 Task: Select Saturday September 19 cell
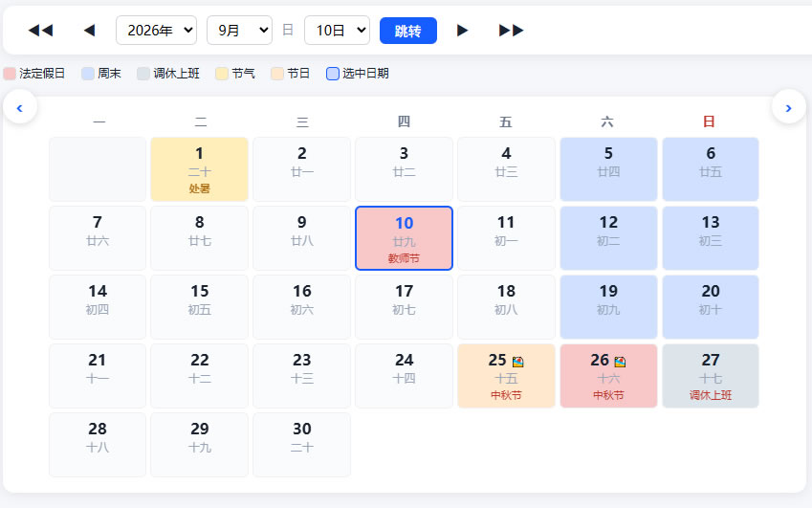pos(608,307)
